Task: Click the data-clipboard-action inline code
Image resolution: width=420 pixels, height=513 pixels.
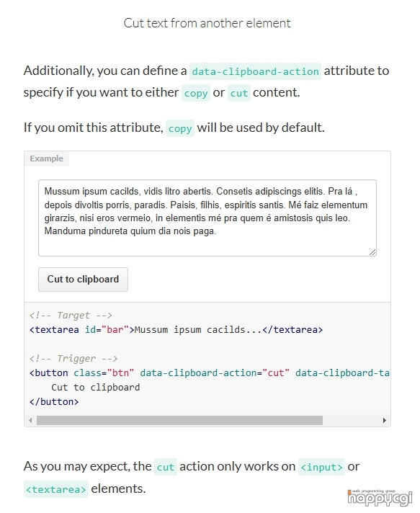Action: tap(255, 71)
